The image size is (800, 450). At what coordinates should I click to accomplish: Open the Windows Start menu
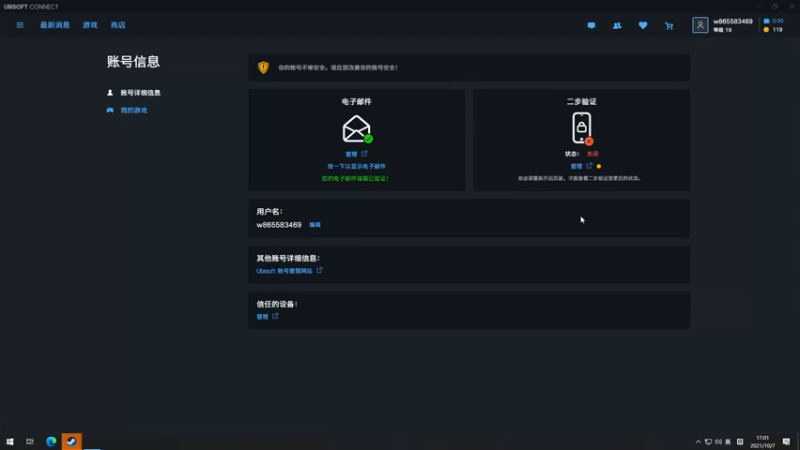tap(10, 442)
